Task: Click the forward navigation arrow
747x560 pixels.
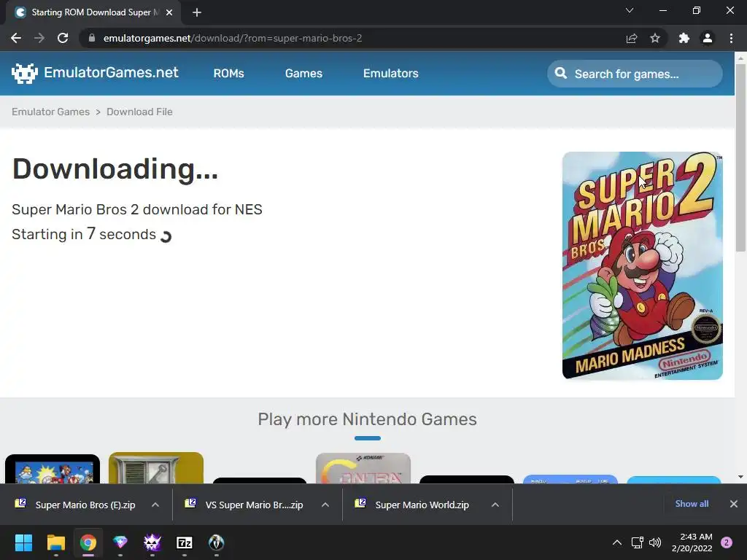Action: click(39, 38)
